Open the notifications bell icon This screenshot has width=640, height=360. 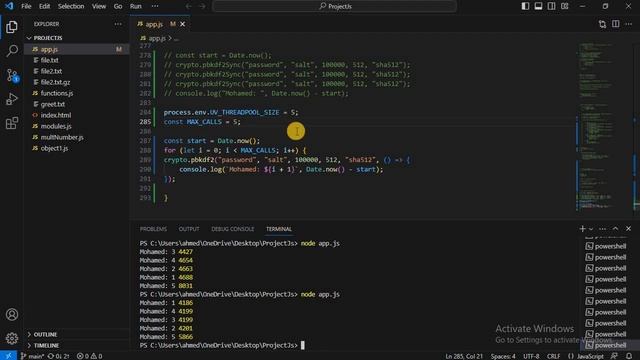629,356
